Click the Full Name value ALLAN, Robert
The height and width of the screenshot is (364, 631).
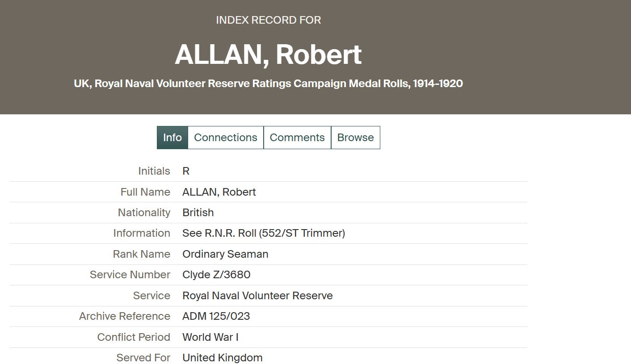(219, 192)
